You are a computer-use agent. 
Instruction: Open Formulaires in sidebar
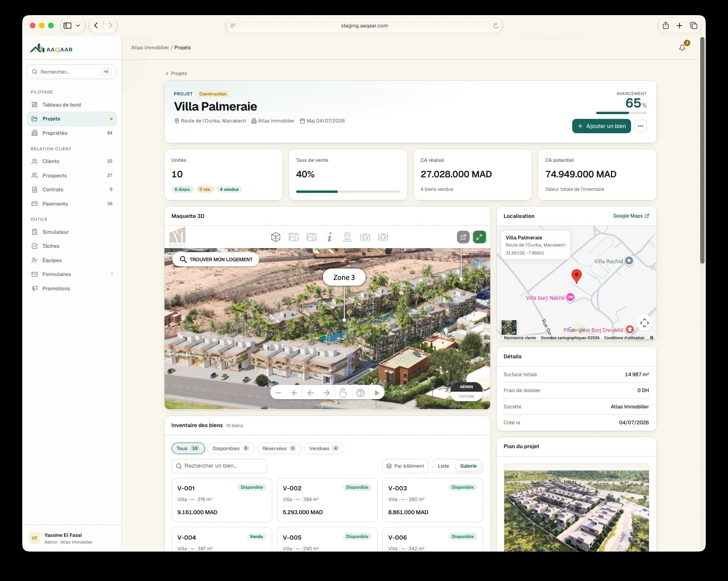(72, 274)
